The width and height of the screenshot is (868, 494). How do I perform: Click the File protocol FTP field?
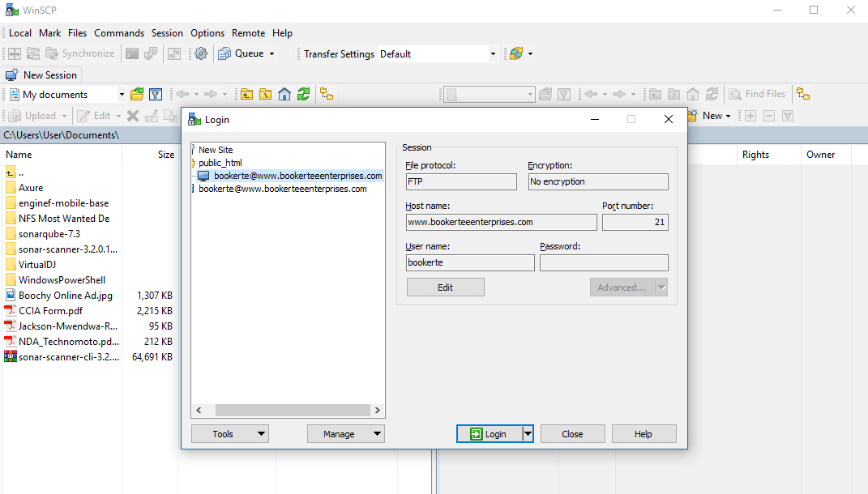[x=461, y=182]
